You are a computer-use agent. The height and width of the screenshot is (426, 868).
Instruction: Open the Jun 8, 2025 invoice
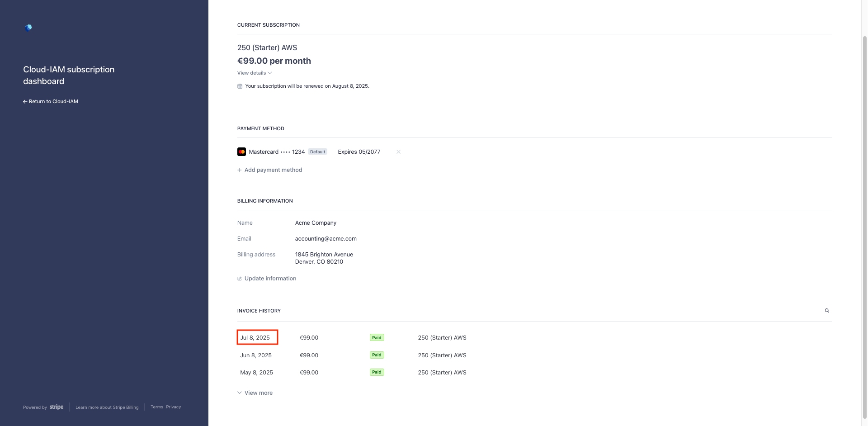point(256,355)
